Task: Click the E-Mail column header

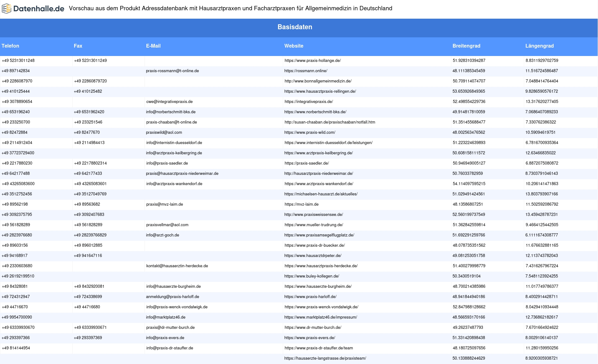Action: click(x=153, y=46)
